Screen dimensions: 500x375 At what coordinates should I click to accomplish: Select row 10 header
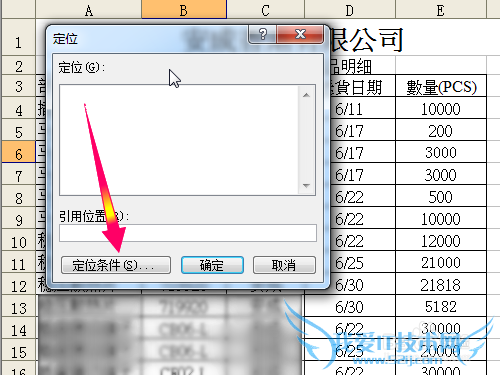(x=19, y=240)
